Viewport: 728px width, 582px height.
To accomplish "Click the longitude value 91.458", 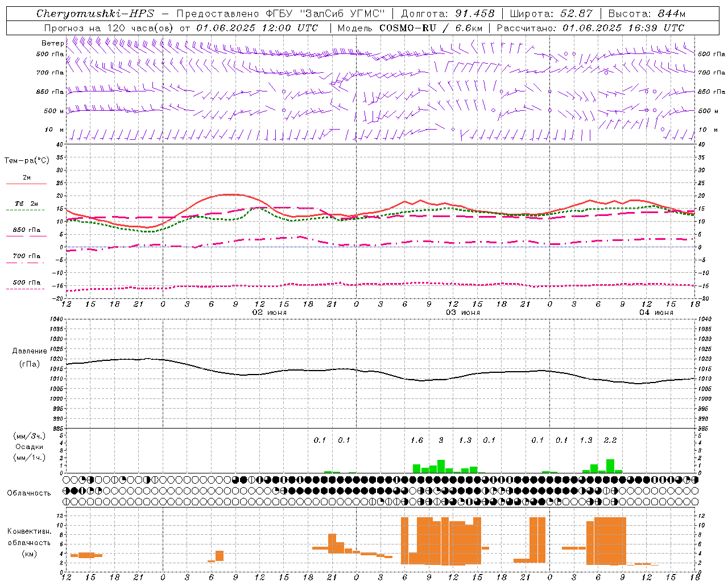I will click(x=475, y=14).
